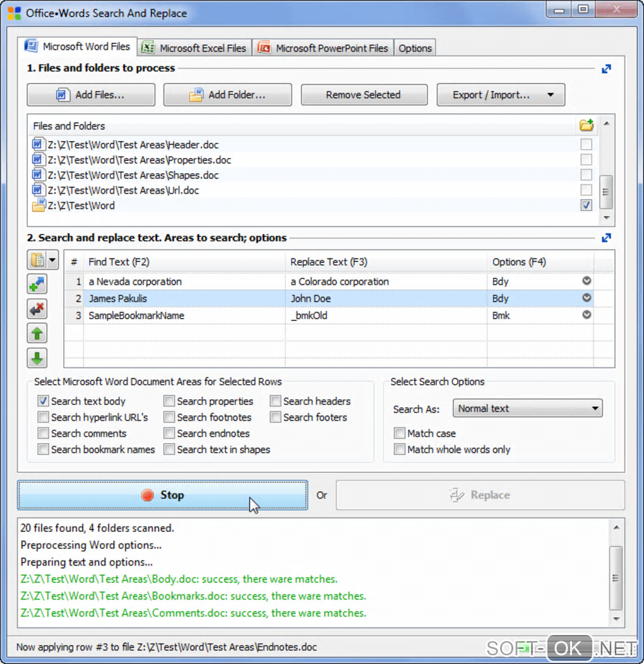Screen dimensions: 644x664
Task: Click Word file icon for Url.doc
Action: click(37, 190)
